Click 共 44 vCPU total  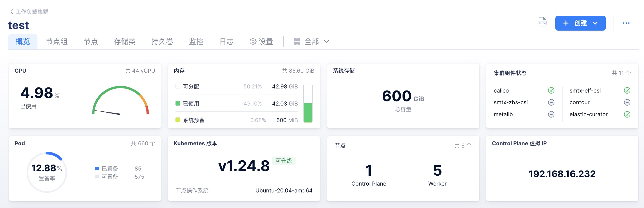(140, 71)
